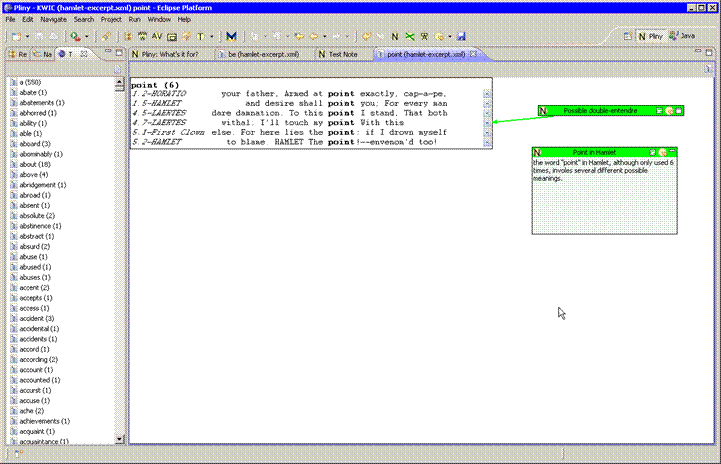The width and height of the screenshot is (721, 464).
Task: Switch to the 'Na' view tab
Action: (43, 54)
